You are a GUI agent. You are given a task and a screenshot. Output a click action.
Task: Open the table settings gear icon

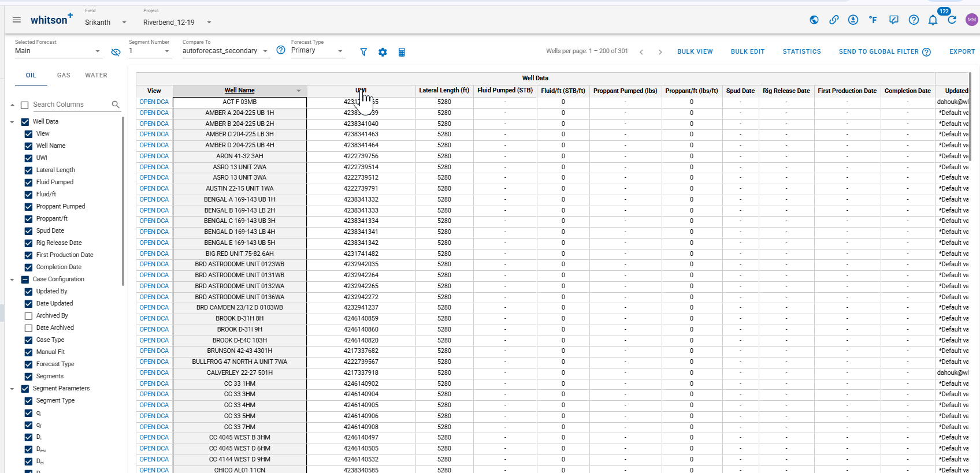pos(383,52)
